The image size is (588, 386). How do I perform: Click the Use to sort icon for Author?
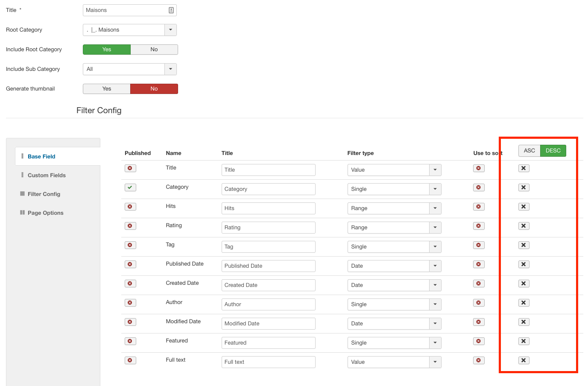(x=479, y=303)
